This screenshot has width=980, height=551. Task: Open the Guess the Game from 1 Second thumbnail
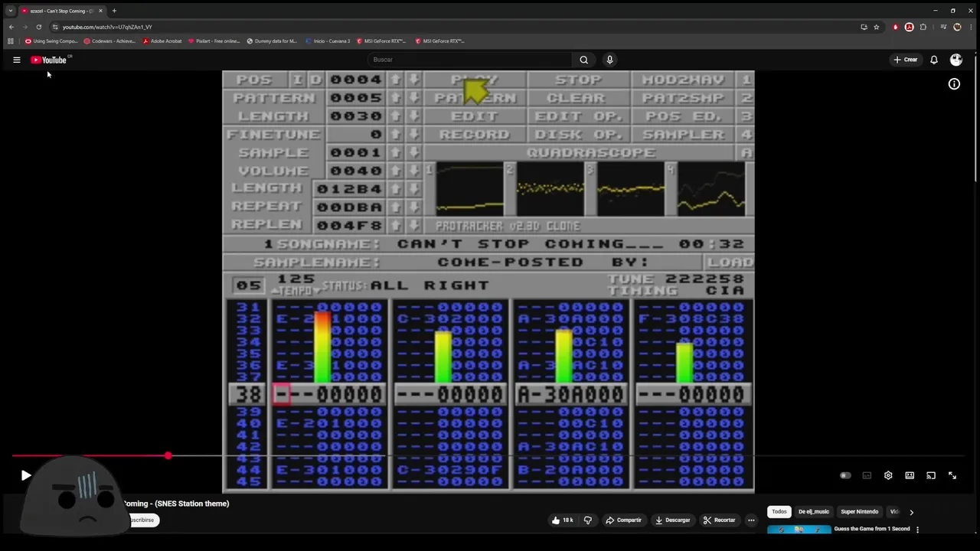799,529
